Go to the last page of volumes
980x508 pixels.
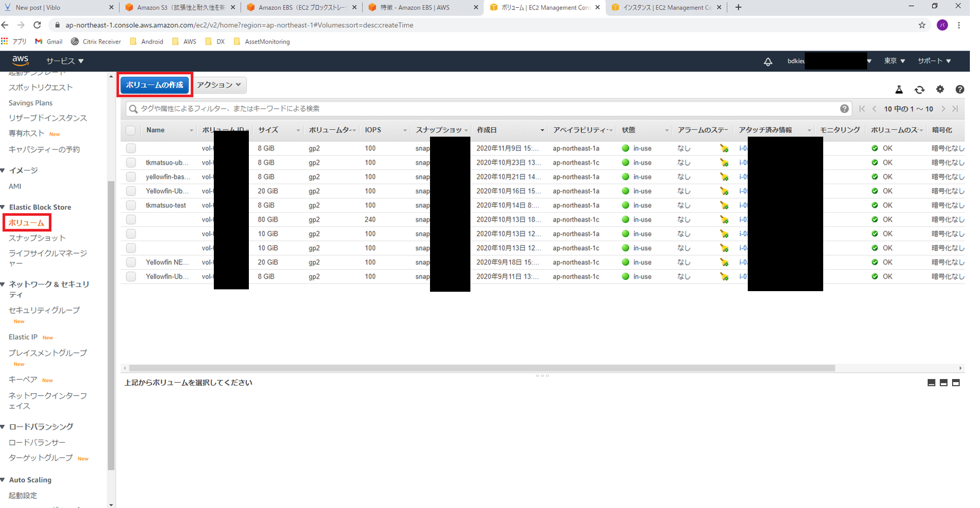point(955,109)
